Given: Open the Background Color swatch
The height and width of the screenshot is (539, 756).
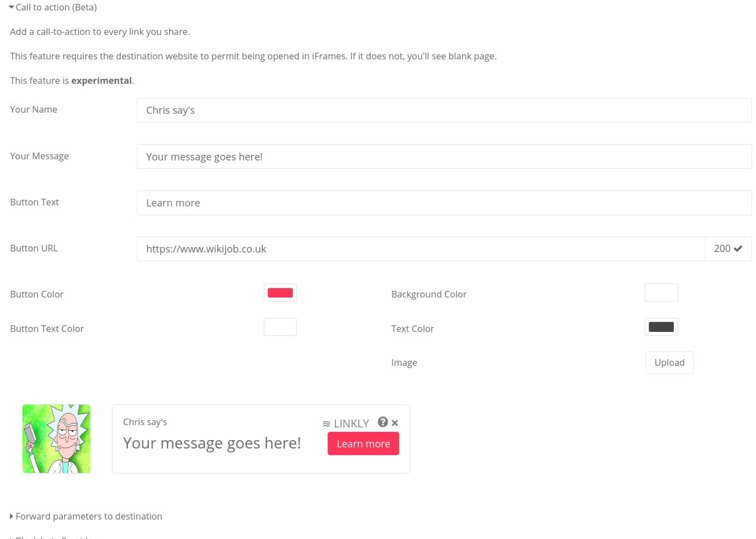Looking at the screenshot, I should click(x=661, y=293).
